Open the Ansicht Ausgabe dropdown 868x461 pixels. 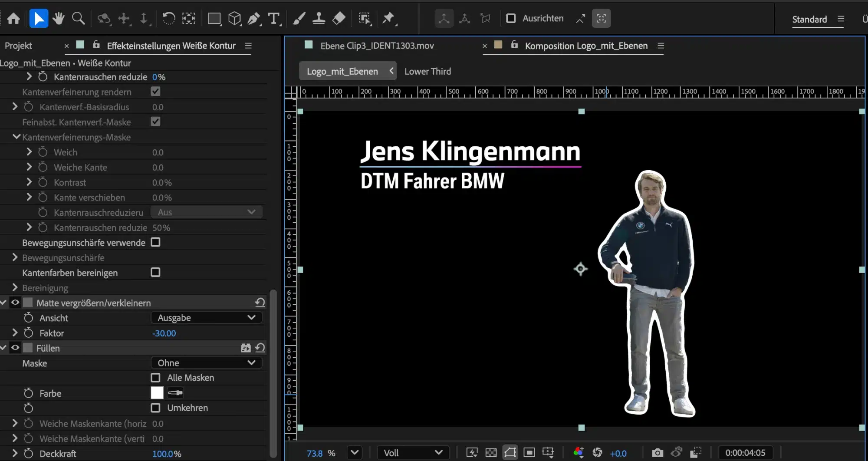tap(207, 318)
